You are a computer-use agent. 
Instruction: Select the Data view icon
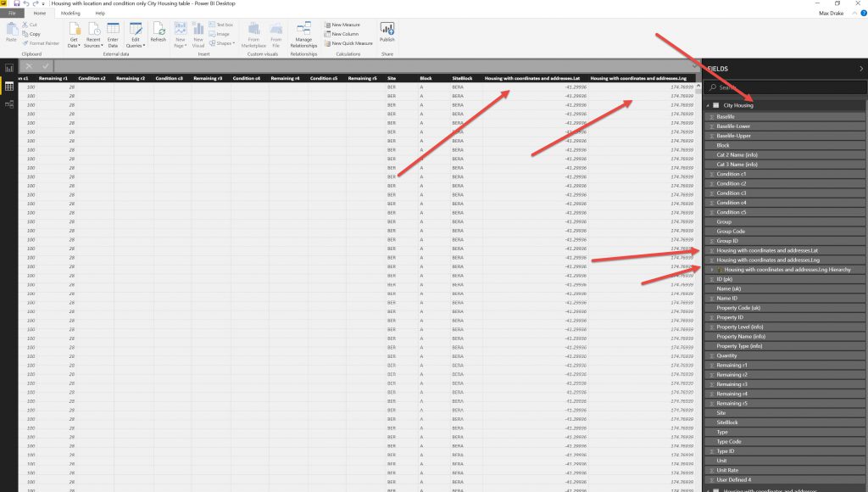tap(9, 86)
